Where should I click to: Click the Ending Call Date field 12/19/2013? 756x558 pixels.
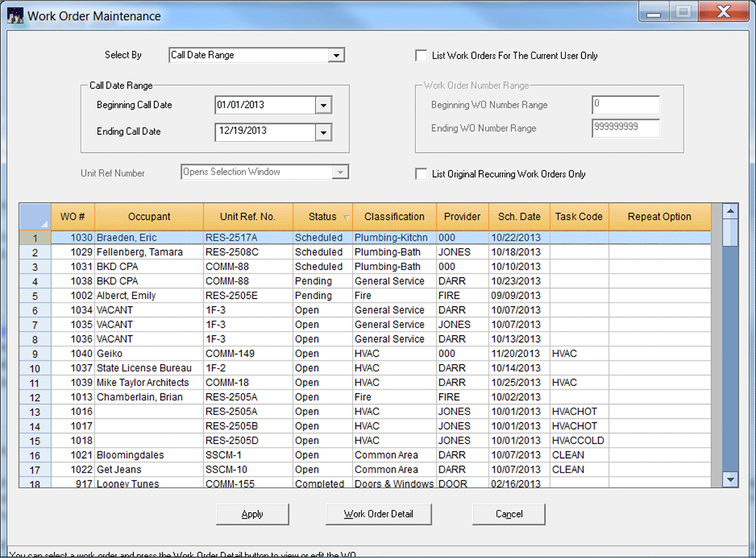click(265, 132)
